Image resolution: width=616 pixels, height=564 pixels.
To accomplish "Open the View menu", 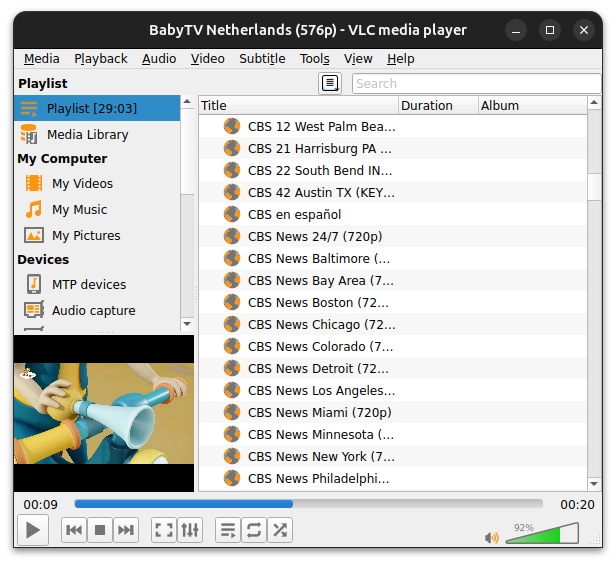I will (358, 59).
